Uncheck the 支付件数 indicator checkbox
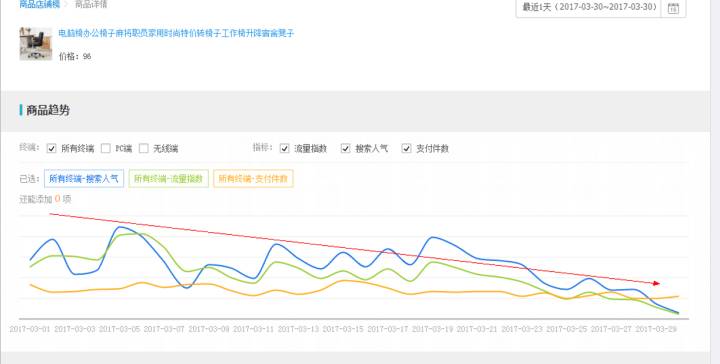Viewport: 720px width, 364px height. (406, 148)
